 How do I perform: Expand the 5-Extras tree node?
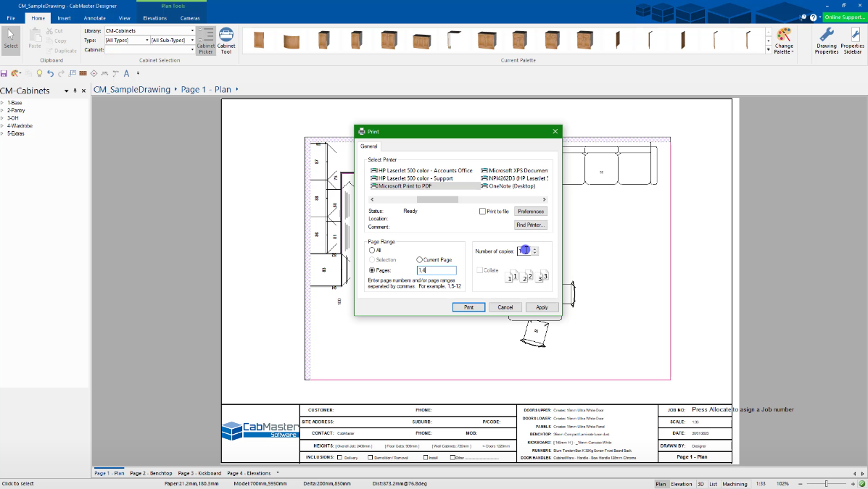[2, 133]
